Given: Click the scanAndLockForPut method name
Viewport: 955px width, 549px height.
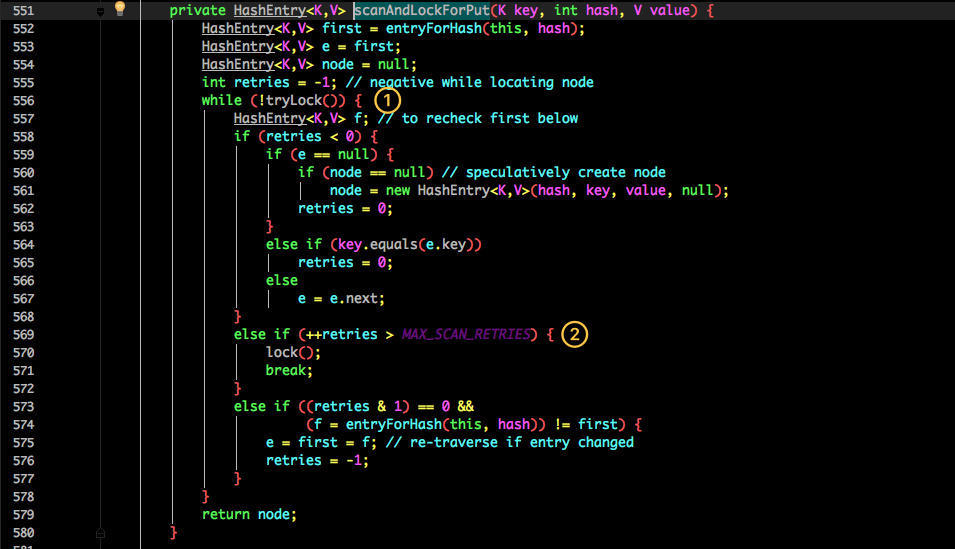Looking at the screenshot, I should coord(421,10).
